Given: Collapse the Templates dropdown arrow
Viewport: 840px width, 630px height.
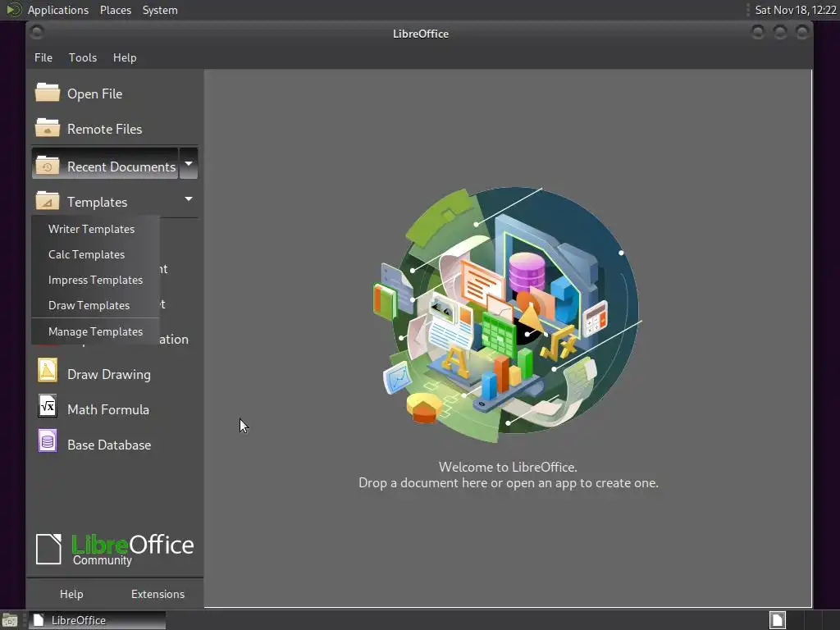Looking at the screenshot, I should [x=189, y=199].
